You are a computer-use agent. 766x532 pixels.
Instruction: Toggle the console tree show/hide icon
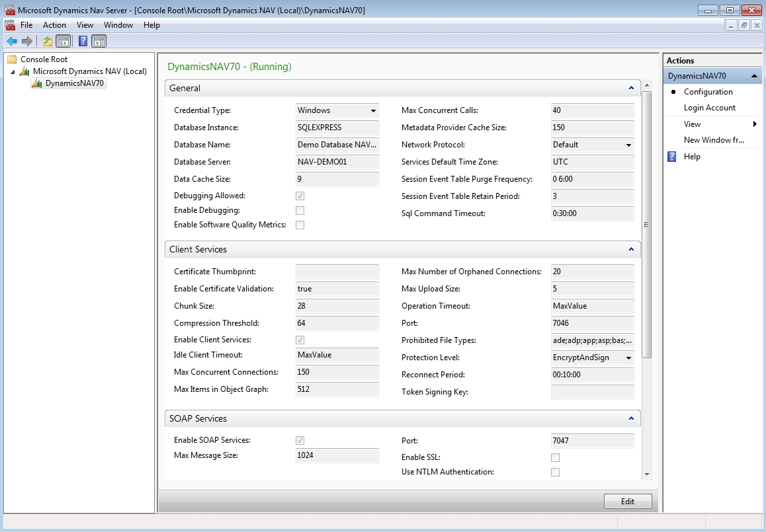pyautogui.click(x=62, y=40)
